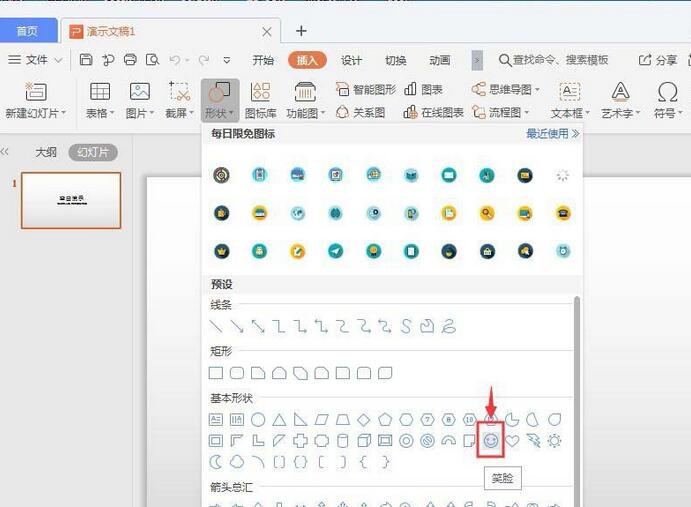The image size is (691, 507).
Task: Open the 功能图 dropdown
Action: pos(305,101)
